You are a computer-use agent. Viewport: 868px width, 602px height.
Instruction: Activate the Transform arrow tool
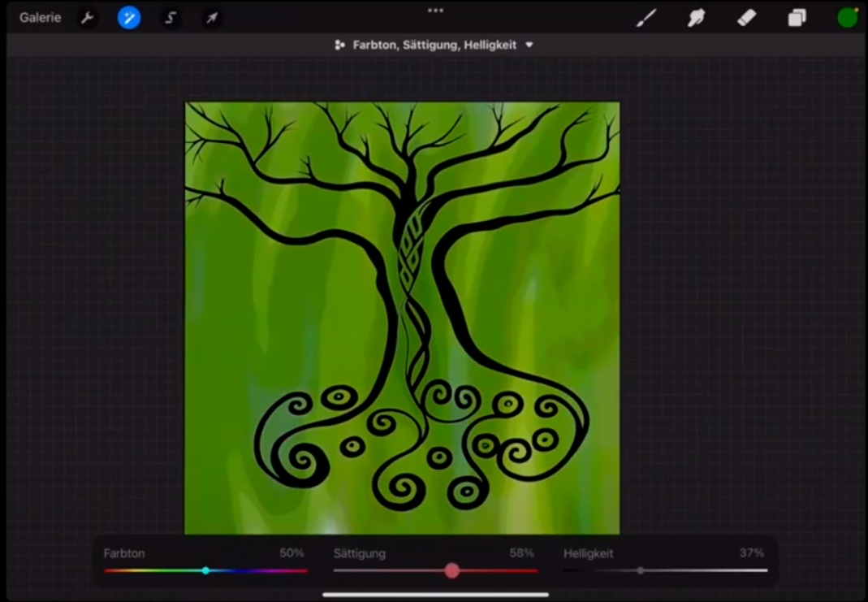(211, 18)
